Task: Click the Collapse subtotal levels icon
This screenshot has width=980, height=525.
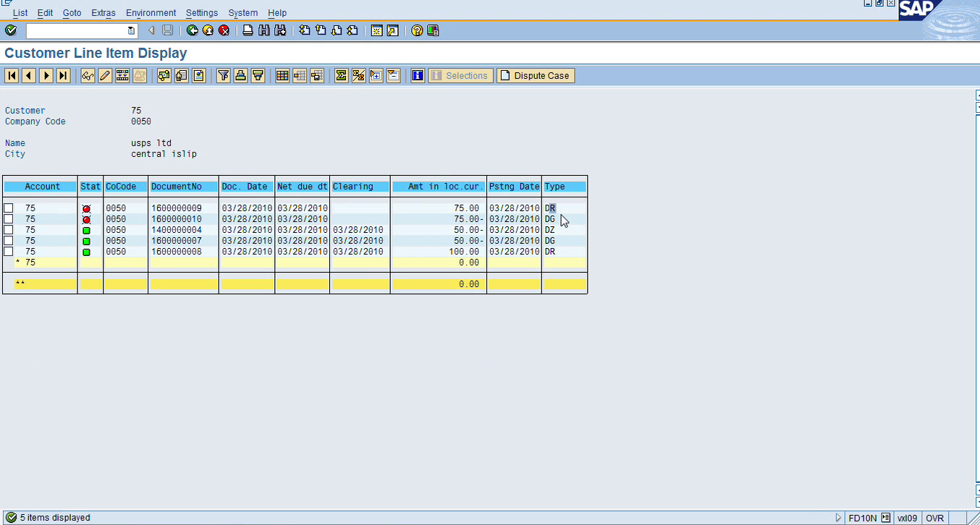Action: tap(393, 75)
